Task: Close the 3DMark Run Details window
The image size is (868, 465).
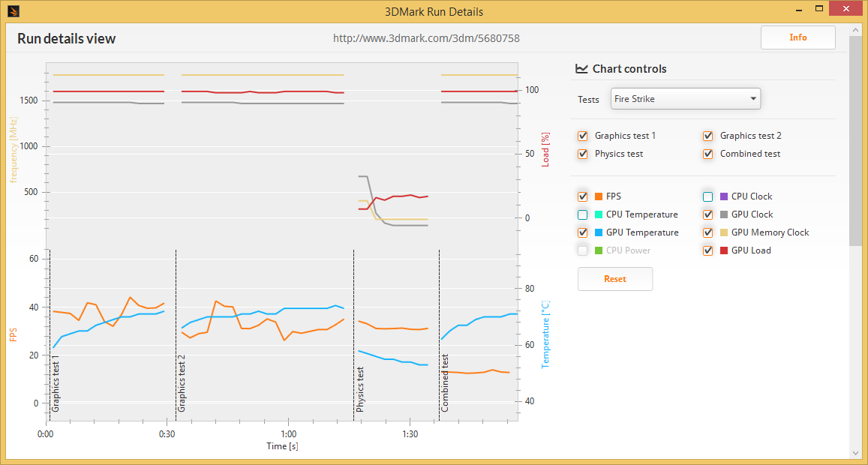Action: click(845, 10)
